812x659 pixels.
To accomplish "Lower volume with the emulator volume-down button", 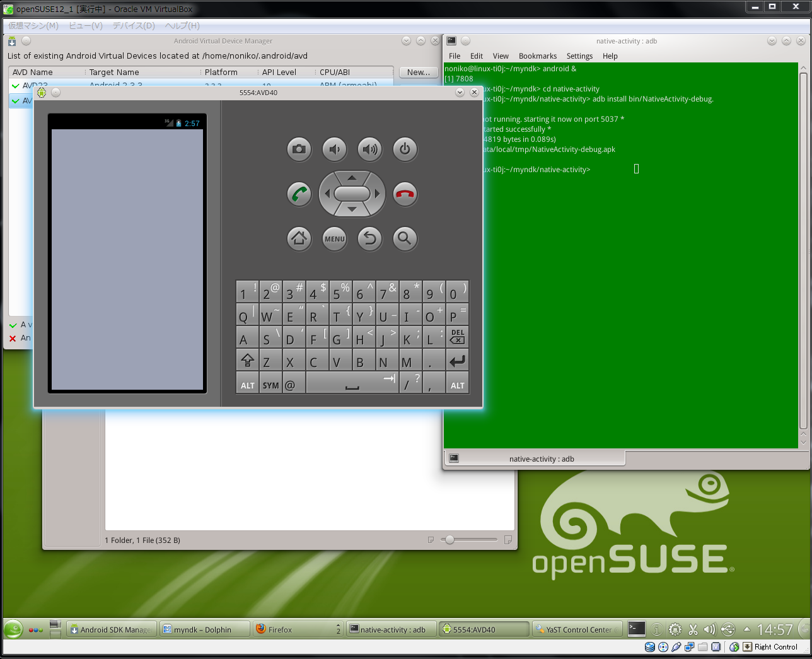I will click(x=335, y=149).
